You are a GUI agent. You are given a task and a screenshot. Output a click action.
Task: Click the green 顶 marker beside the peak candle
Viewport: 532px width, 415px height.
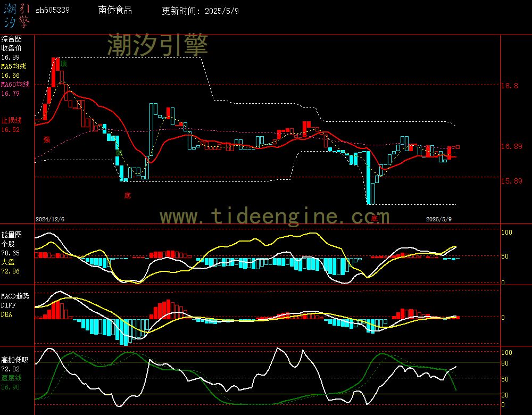tap(63, 63)
